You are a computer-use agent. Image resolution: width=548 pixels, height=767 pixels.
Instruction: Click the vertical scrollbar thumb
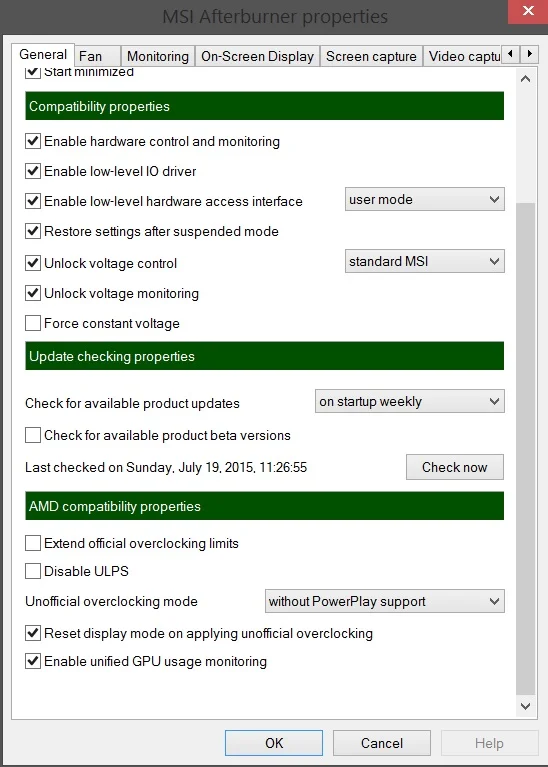525,448
